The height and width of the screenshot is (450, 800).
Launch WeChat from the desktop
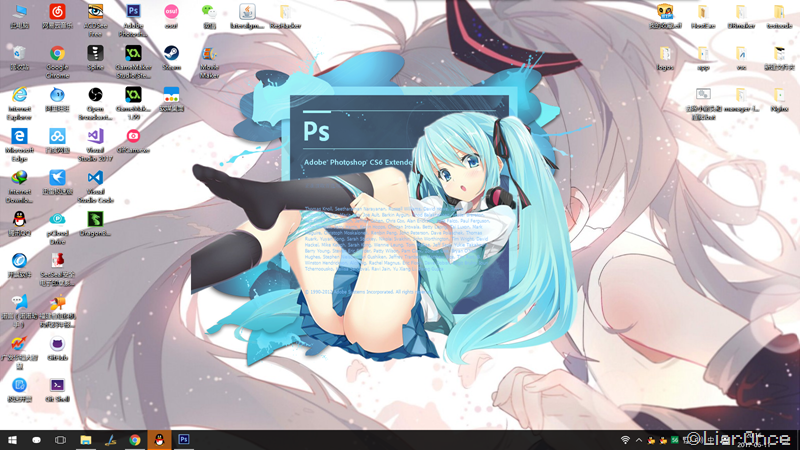[x=209, y=11]
